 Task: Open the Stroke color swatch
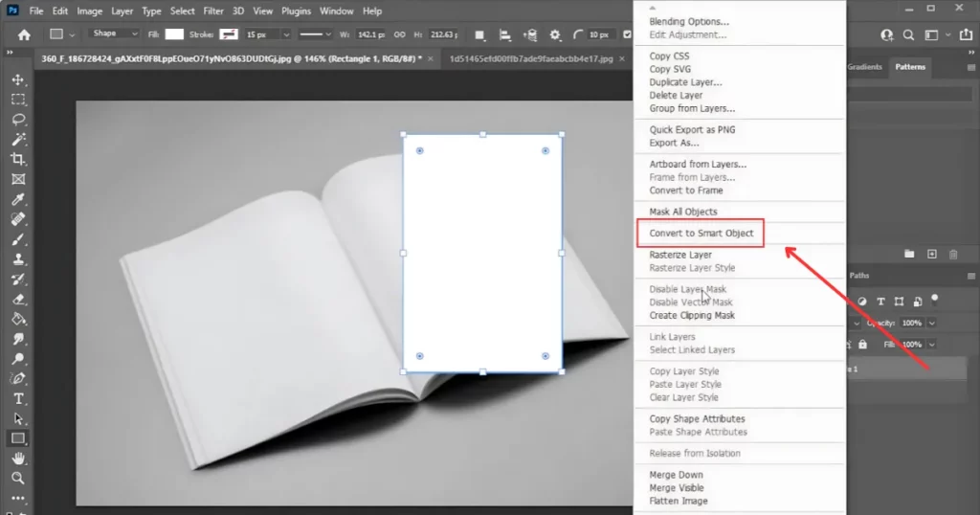(x=229, y=34)
